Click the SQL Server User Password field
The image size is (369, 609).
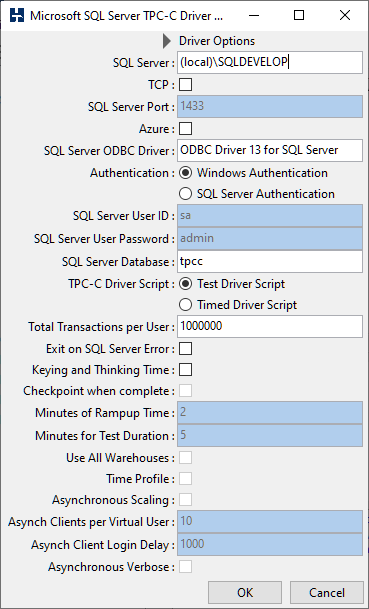point(270,238)
